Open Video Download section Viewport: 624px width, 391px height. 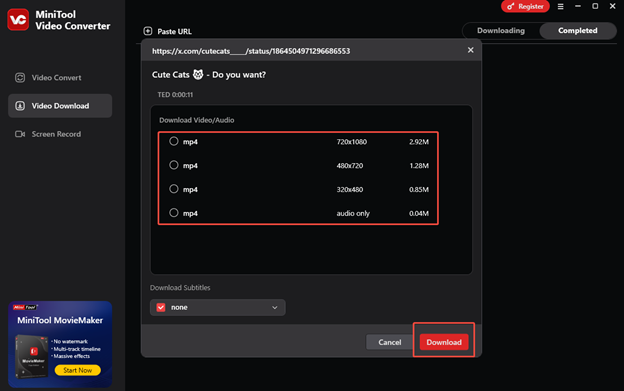[60, 106]
